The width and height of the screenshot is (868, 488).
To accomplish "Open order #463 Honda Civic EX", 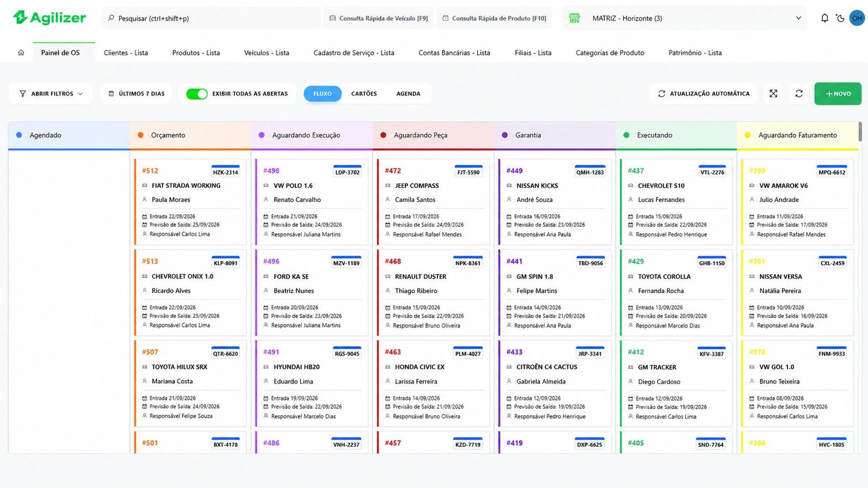I will click(x=433, y=383).
